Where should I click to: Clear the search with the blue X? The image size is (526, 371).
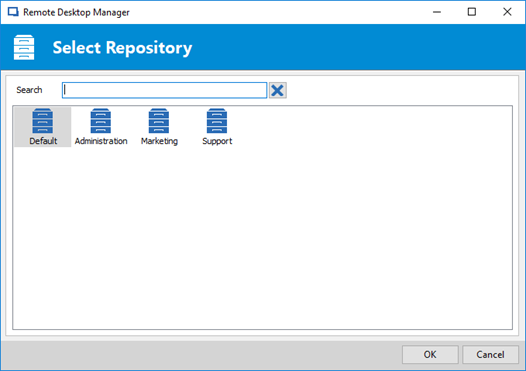pyautogui.click(x=278, y=90)
